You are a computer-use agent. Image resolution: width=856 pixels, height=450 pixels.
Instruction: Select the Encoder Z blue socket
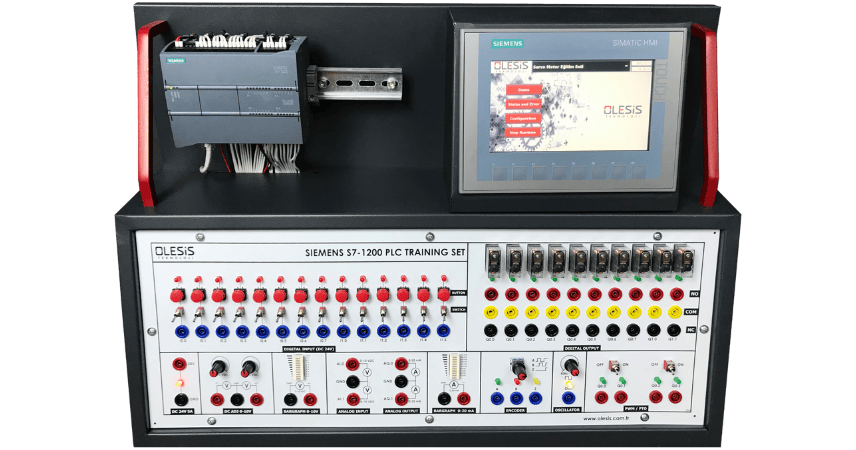coord(535,399)
